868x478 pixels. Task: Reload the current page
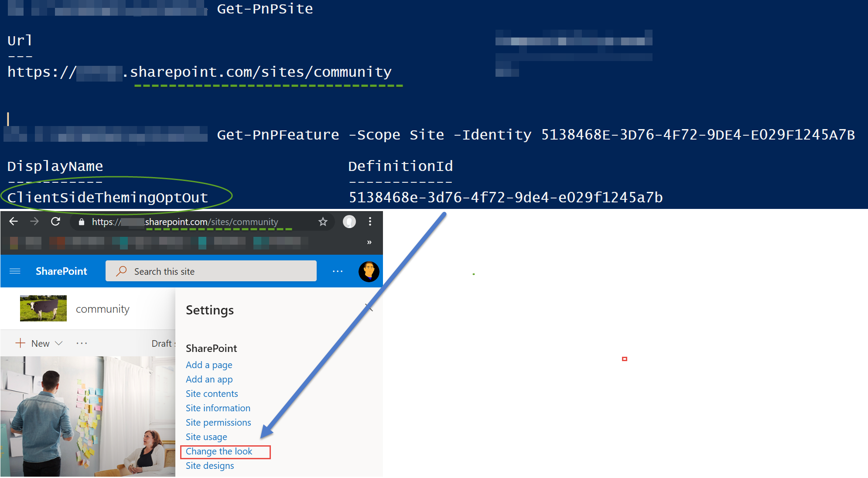click(56, 222)
